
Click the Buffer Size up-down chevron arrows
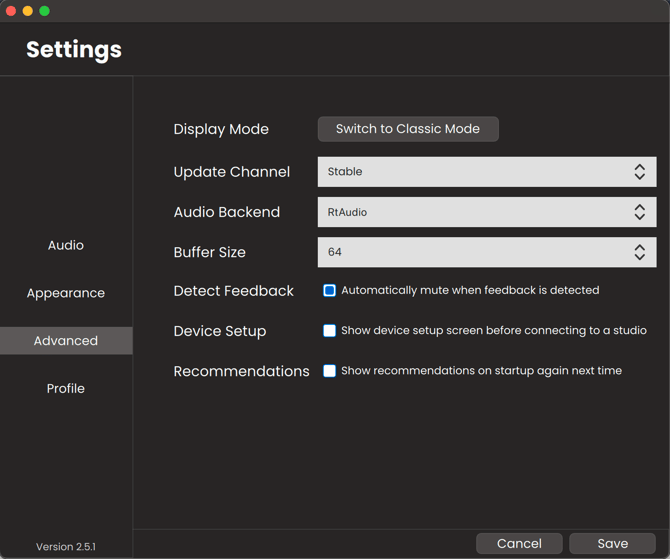[639, 252]
